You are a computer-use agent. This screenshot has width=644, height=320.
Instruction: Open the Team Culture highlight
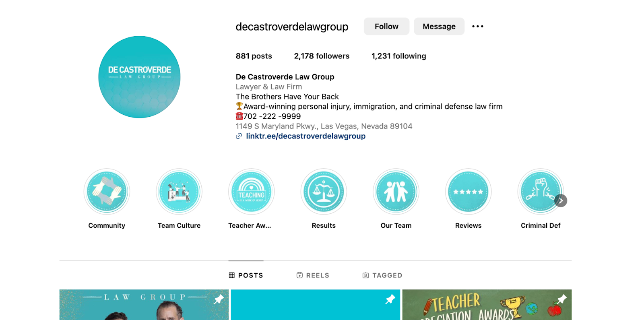click(179, 192)
